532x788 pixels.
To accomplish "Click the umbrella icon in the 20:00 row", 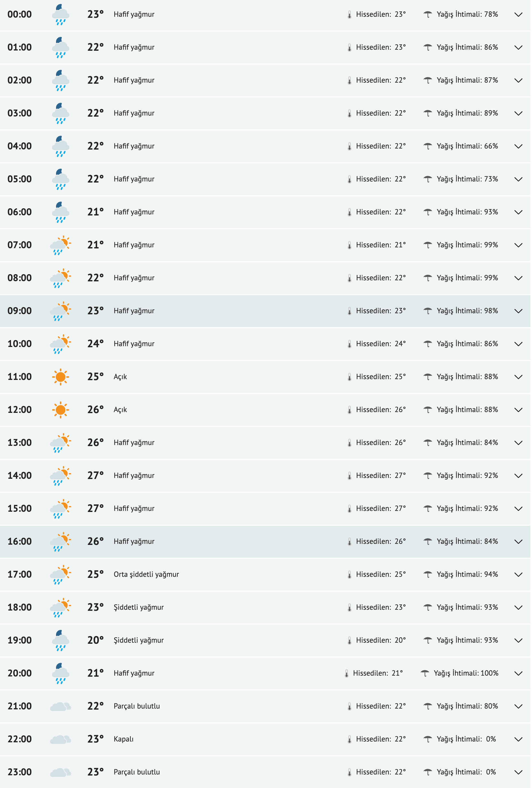I will (425, 673).
